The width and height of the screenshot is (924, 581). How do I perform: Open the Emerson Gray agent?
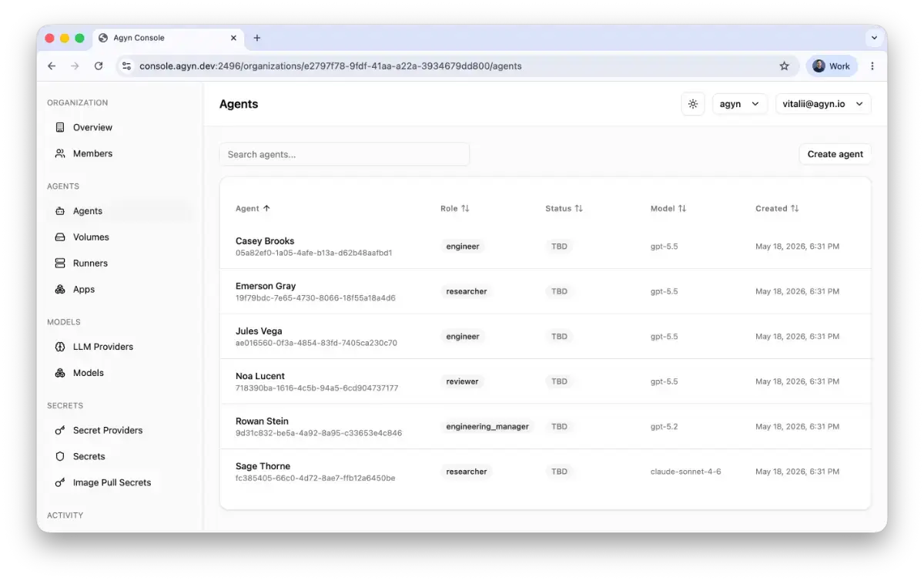point(545,291)
